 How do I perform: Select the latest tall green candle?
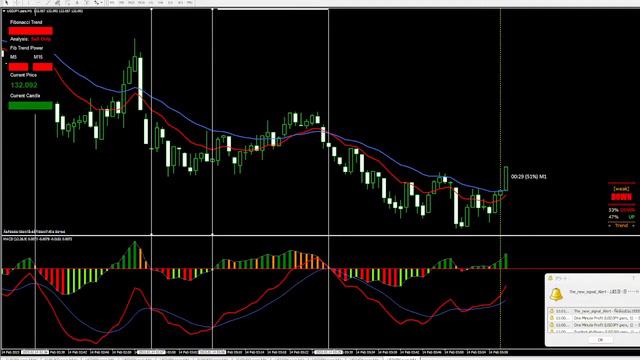point(506,178)
